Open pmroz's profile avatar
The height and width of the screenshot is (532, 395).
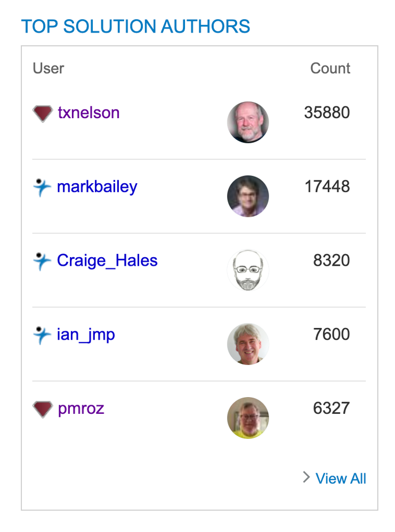[248, 418]
